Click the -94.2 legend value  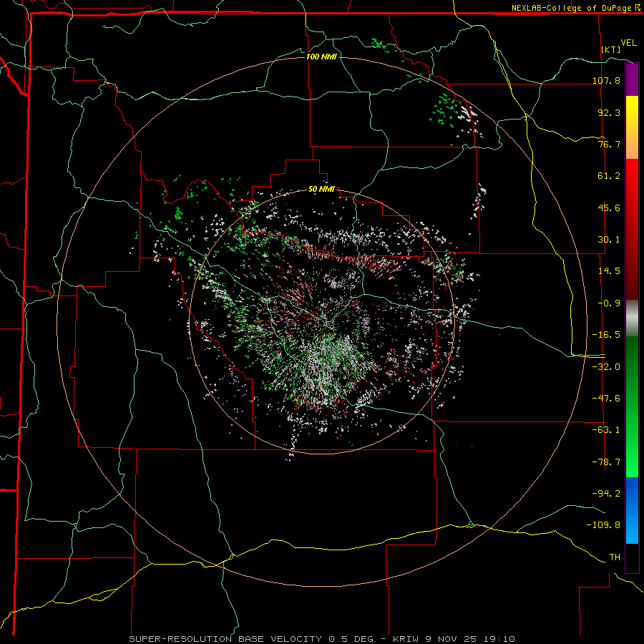click(x=606, y=493)
